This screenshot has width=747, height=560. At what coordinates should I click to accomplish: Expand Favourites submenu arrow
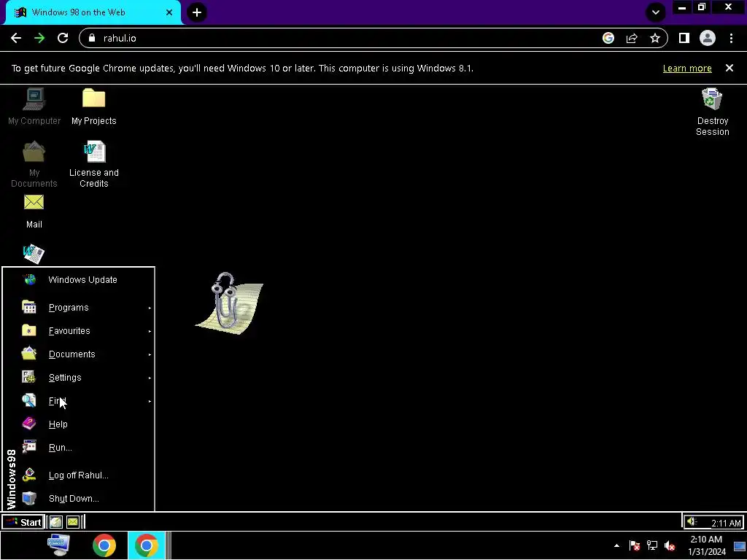150,332
